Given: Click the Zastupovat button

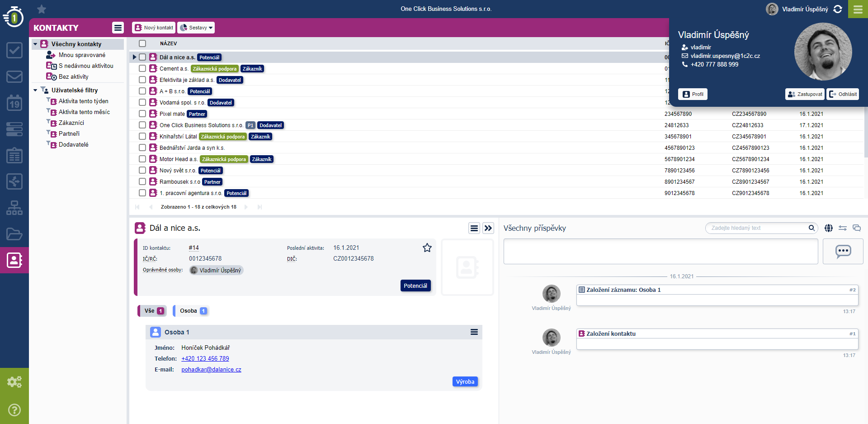Looking at the screenshot, I should 805,94.
